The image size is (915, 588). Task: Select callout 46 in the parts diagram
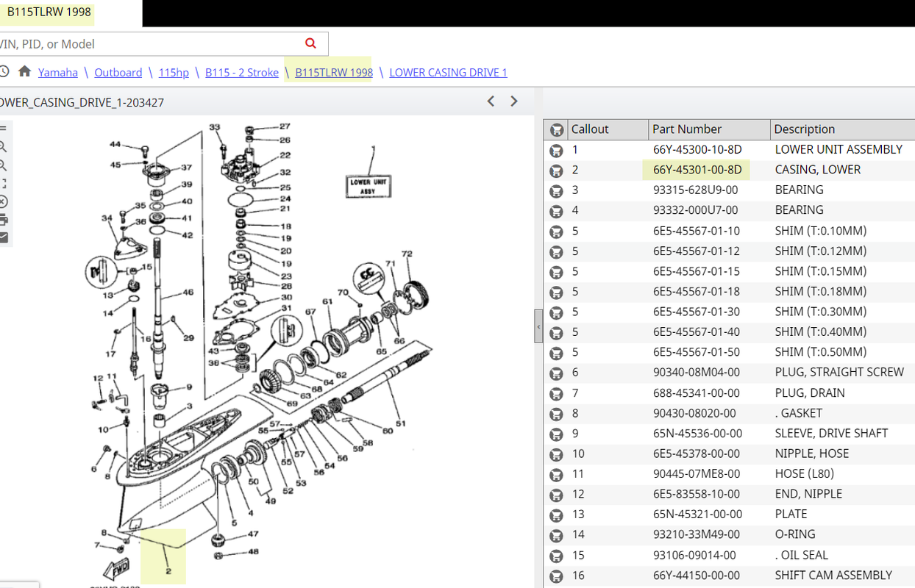tap(188, 293)
